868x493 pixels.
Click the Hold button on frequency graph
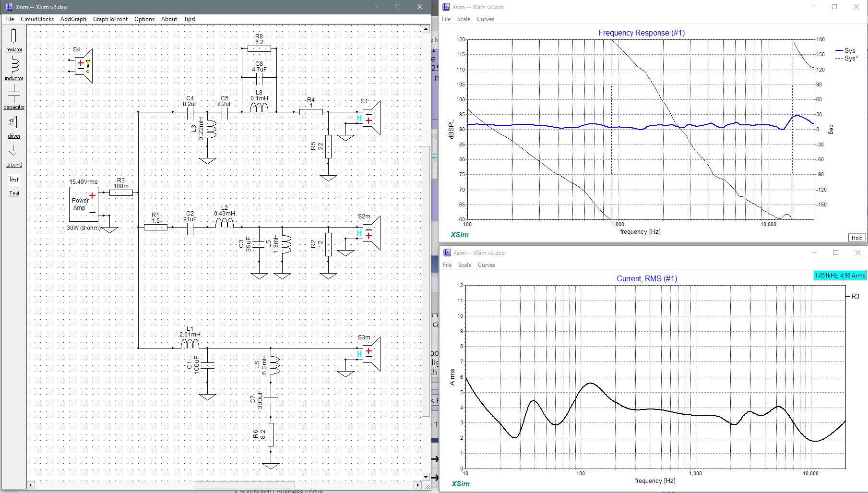[857, 238]
